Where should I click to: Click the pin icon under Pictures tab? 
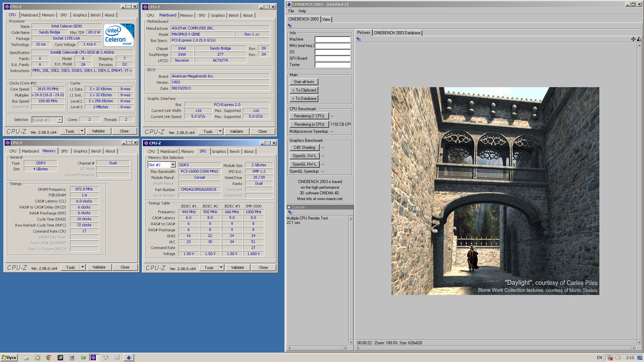coord(359,39)
